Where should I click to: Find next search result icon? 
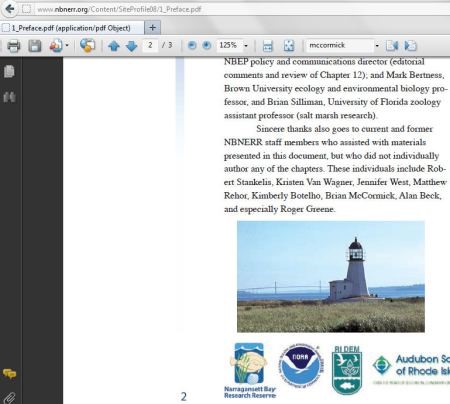410,46
